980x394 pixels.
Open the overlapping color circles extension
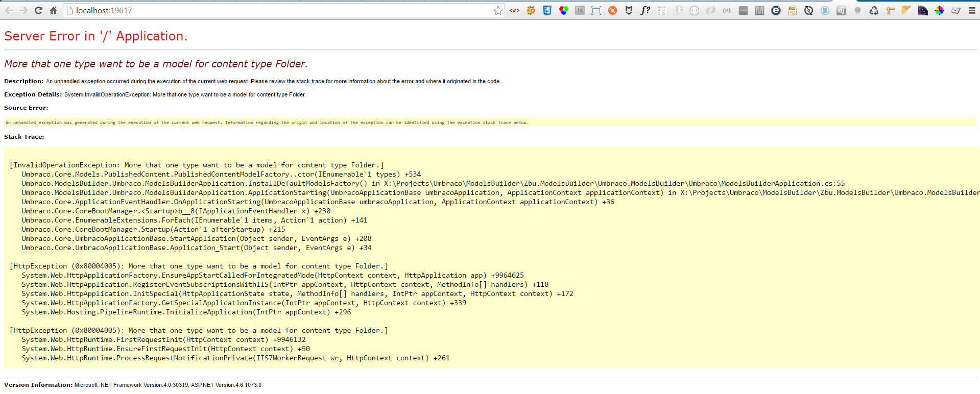coord(564,10)
